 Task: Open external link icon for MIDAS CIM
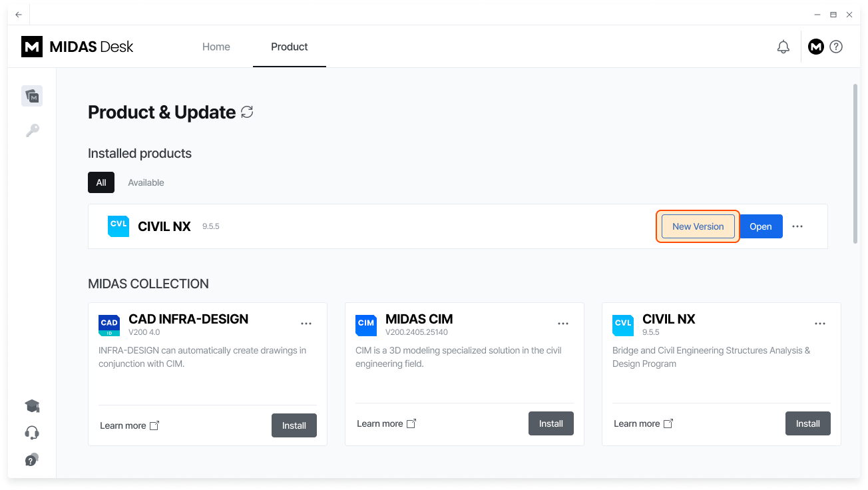[x=411, y=423]
